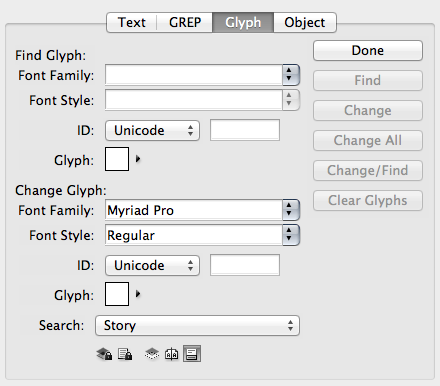The width and height of the screenshot is (440, 386).
Task: Click the Done button
Action: click(368, 50)
